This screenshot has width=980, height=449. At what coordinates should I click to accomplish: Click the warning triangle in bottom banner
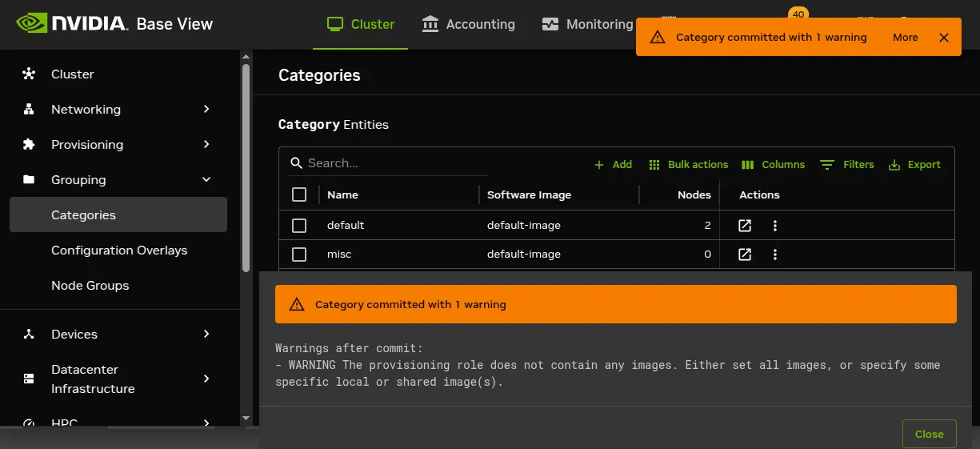pyautogui.click(x=297, y=304)
